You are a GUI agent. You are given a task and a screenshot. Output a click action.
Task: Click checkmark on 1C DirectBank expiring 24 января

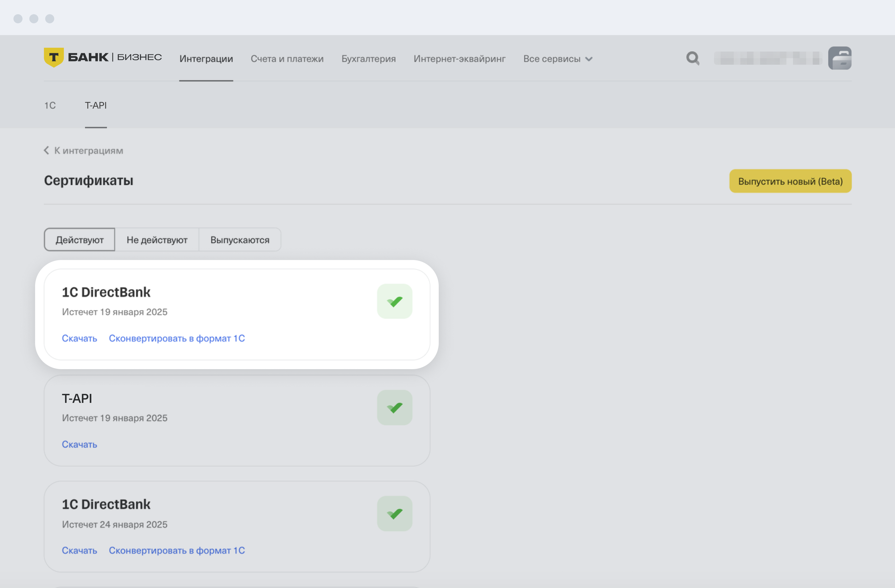point(395,513)
